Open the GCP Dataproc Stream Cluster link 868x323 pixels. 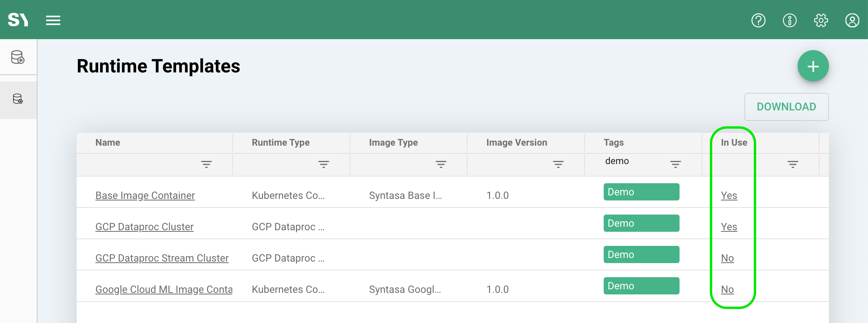162,258
